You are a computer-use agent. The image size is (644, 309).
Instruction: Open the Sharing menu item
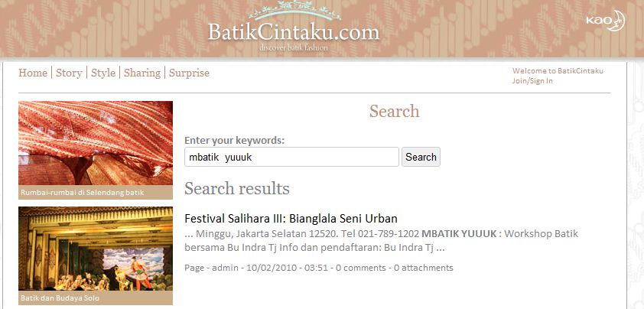point(142,73)
